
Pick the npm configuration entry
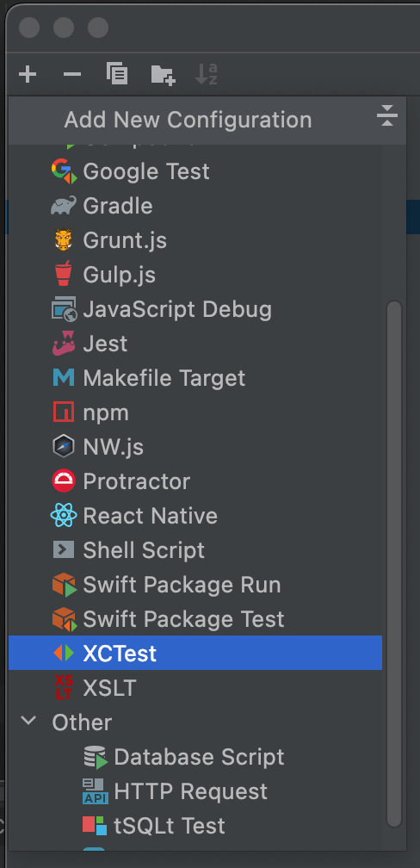[195, 412]
